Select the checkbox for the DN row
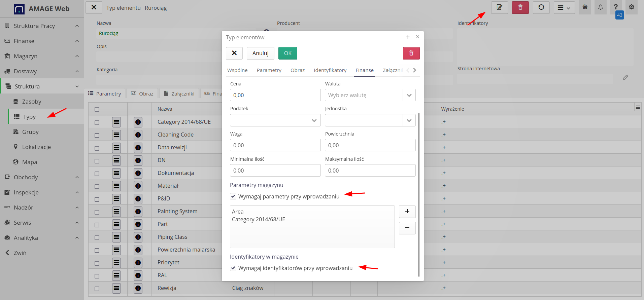644x300 pixels. pyautogui.click(x=97, y=161)
